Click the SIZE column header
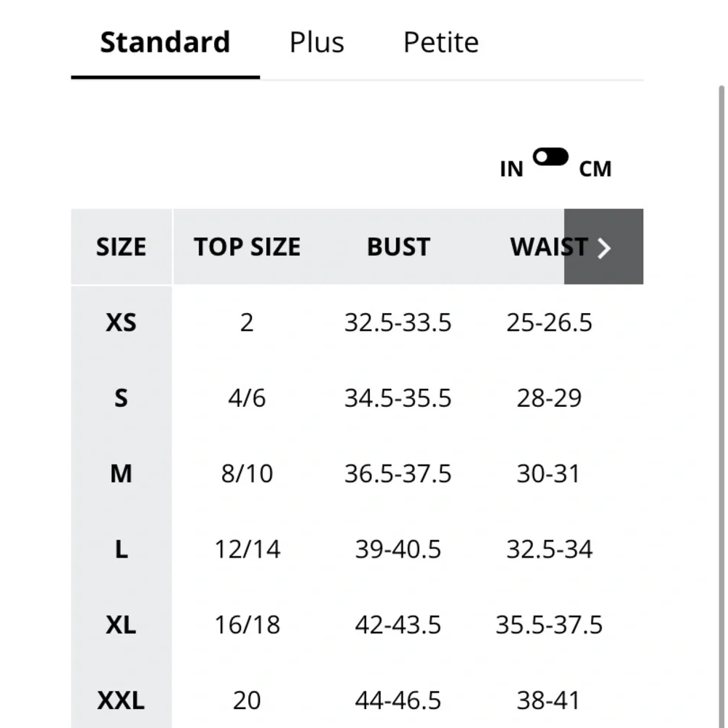The image size is (728, 728). pyautogui.click(x=121, y=247)
